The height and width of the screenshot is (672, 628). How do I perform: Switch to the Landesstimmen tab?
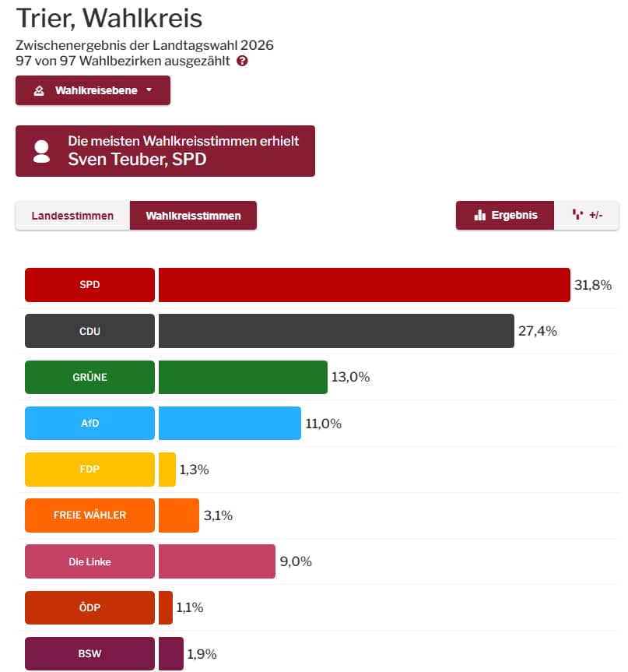72,216
